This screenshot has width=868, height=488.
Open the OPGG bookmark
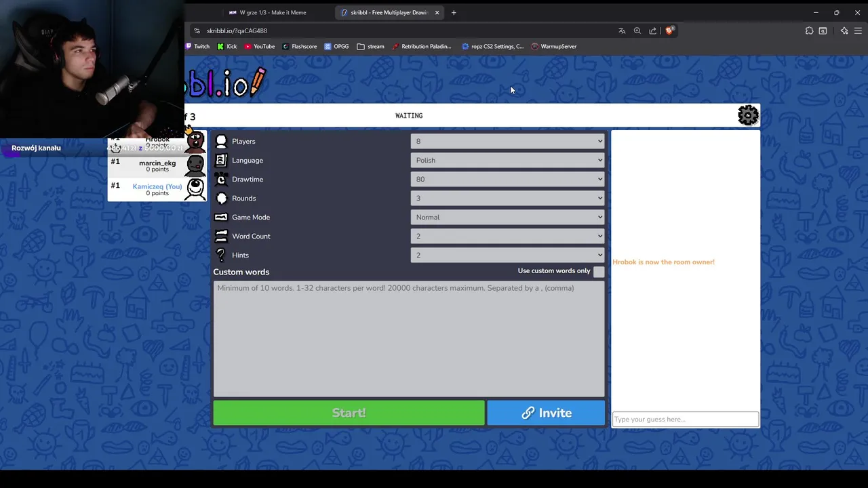click(336, 46)
